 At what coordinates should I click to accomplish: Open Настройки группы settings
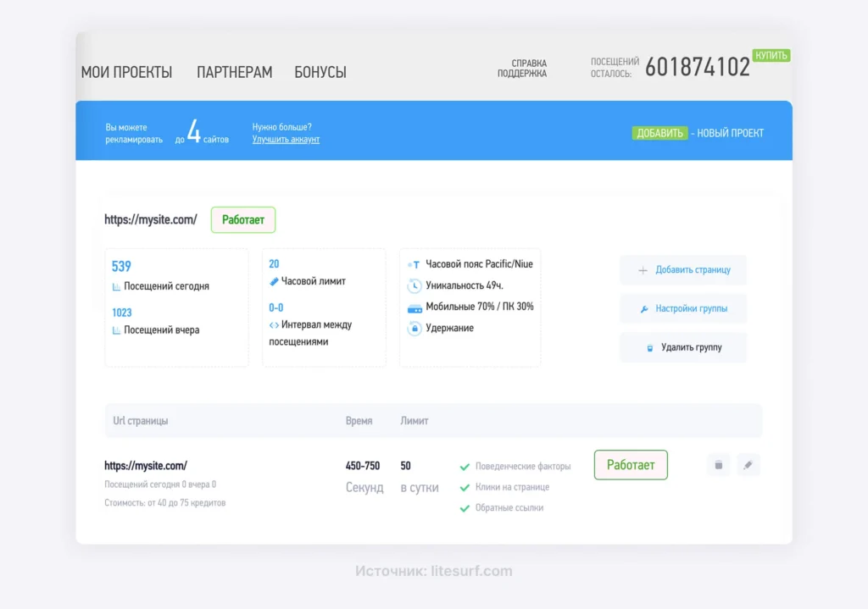pos(683,308)
